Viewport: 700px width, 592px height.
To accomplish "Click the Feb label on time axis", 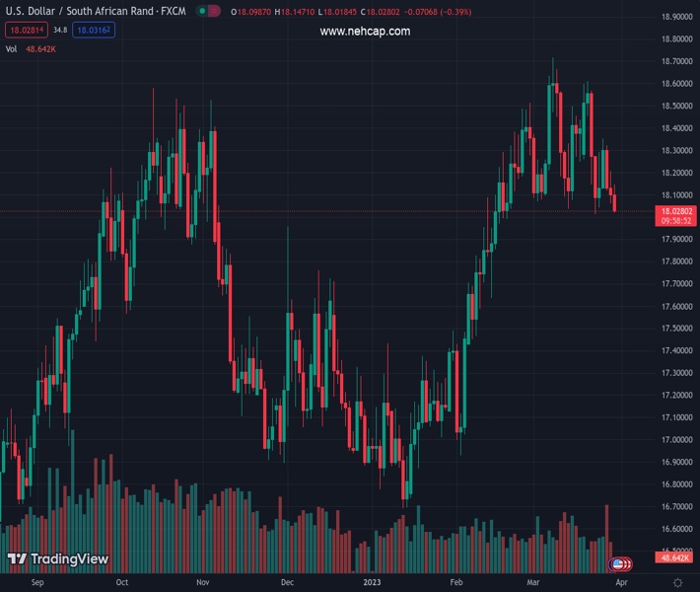I will coord(456,582).
